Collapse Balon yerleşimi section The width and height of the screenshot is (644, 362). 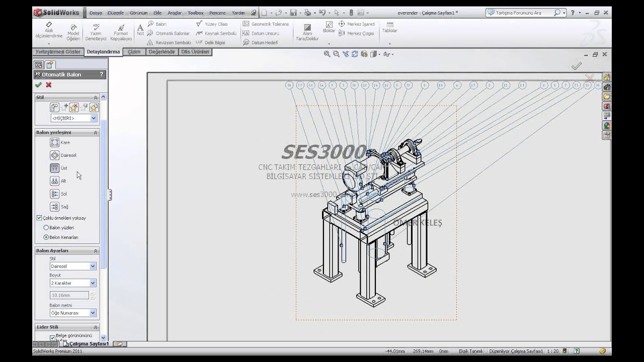pyautogui.click(x=95, y=133)
